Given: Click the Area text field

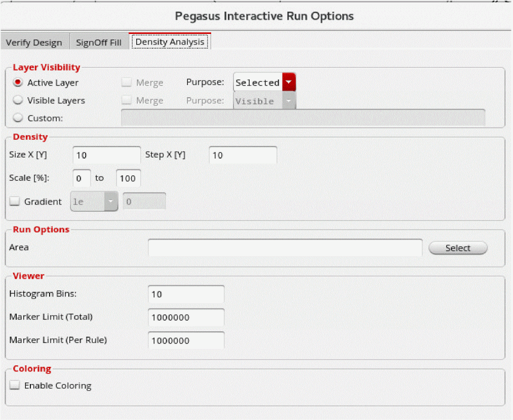Looking at the screenshot, I should point(285,248).
